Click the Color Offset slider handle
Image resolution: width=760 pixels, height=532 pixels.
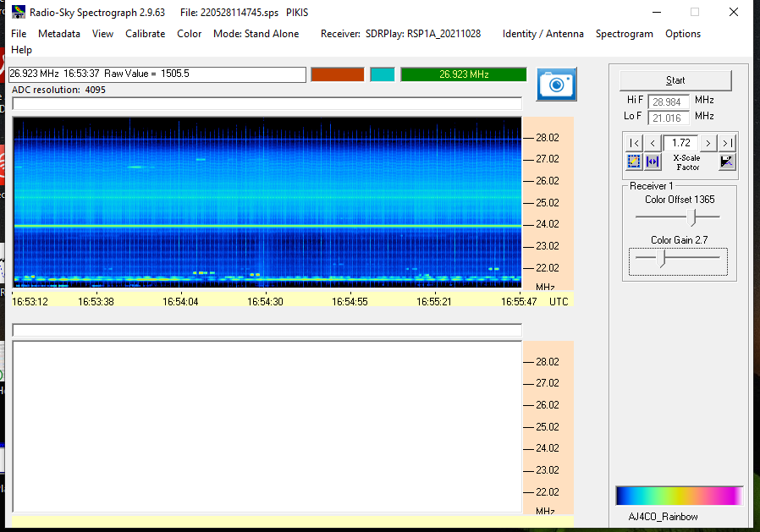tap(691, 217)
